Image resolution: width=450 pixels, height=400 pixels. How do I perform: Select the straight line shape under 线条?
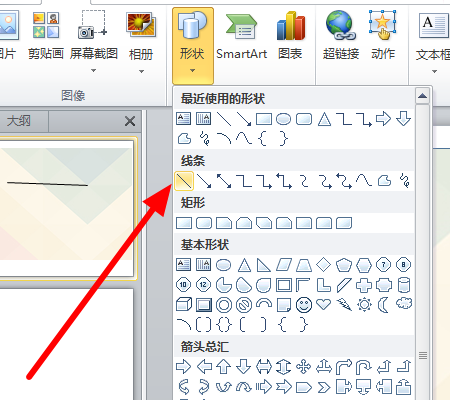coord(184,181)
